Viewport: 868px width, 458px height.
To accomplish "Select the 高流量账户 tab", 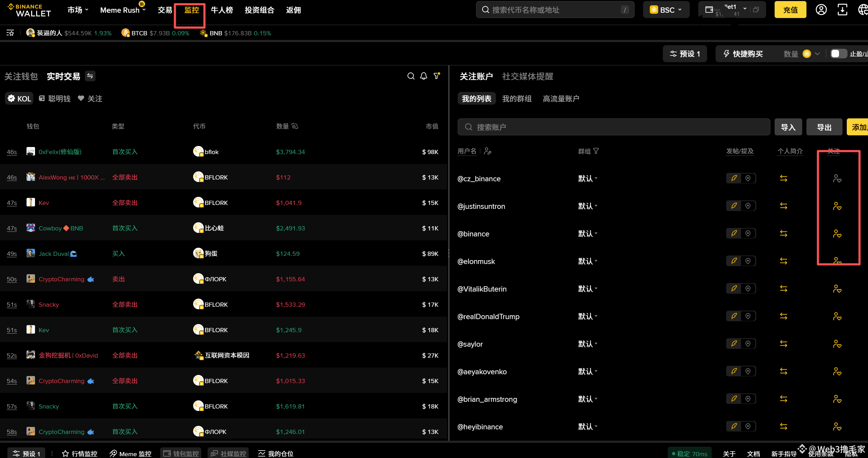I will (561, 99).
